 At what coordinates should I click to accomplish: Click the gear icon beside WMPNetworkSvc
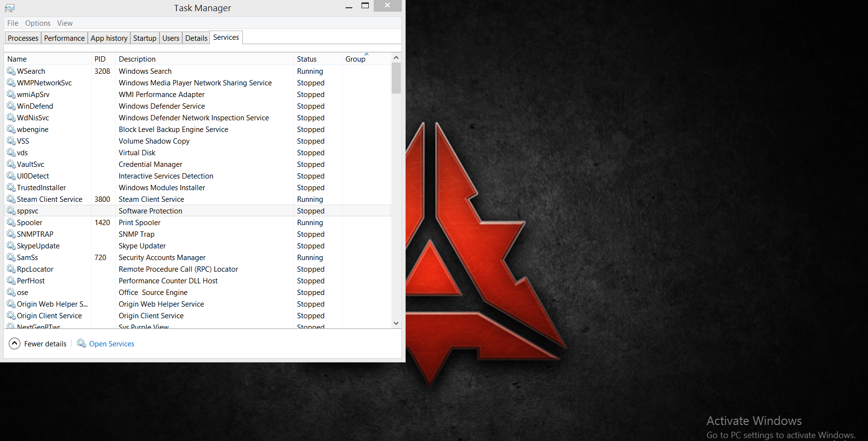click(11, 82)
